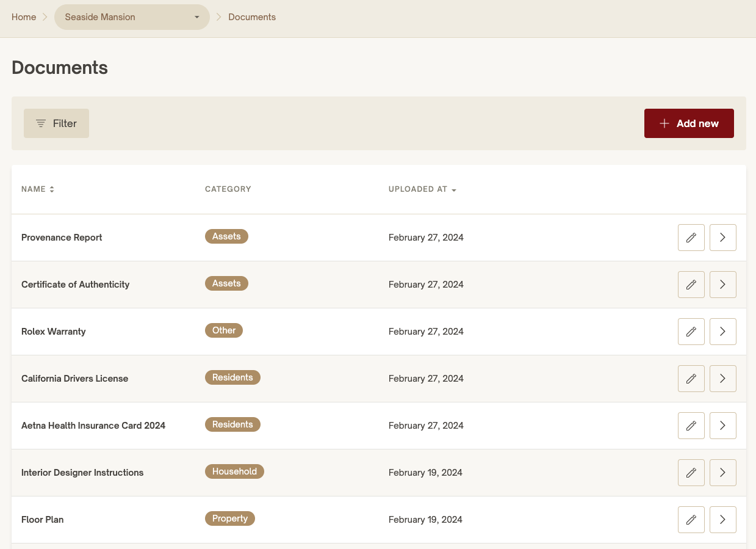Edit the Certificate of Authenticity document

pos(691,285)
